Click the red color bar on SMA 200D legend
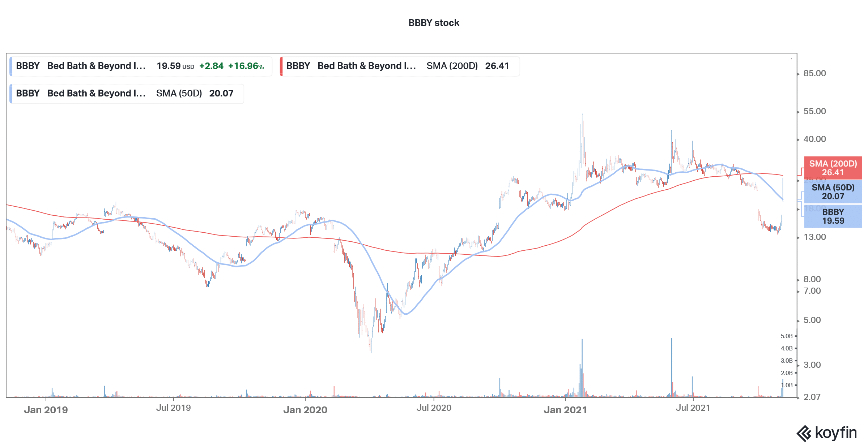868x448 pixels. pyautogui.click(x=281, y=66)
